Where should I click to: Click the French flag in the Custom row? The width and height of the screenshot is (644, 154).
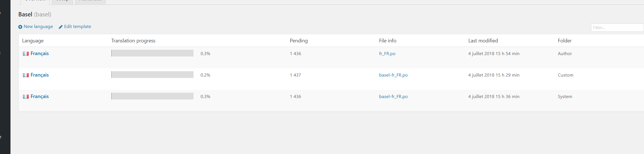26,75
